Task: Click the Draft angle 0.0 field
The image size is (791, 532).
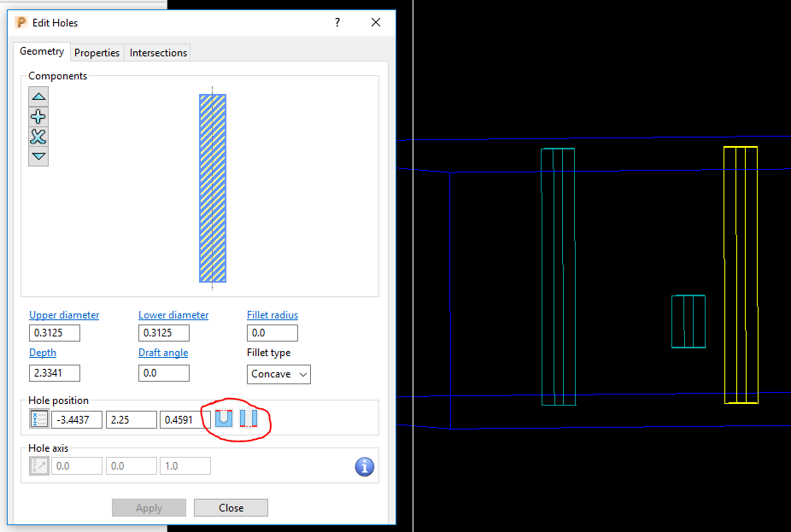Action: (164, 373)
